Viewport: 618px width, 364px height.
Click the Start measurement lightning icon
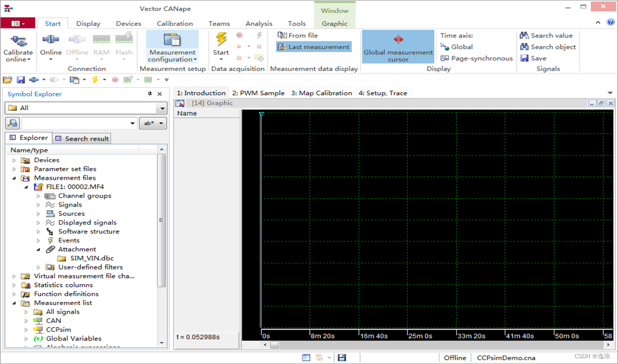click(x=221, y=39)
